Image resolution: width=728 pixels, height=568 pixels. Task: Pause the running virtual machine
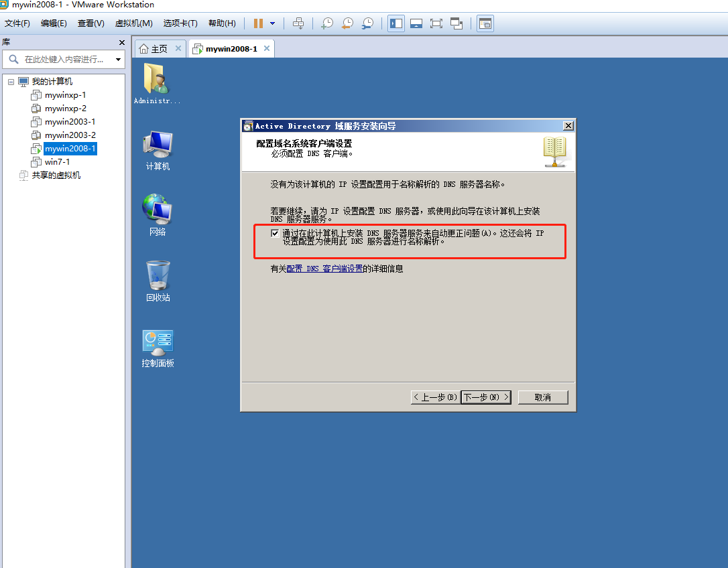(258, 23)
